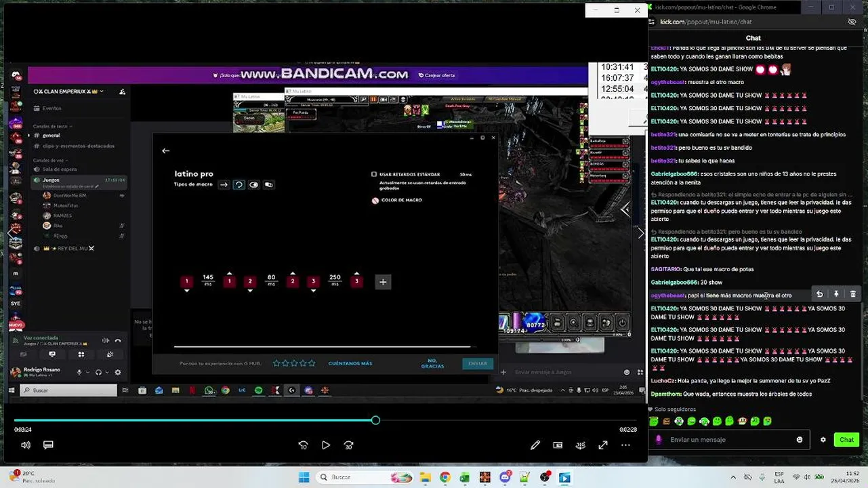Open the chat identity purple icon
The height and width of the screenshot is (488, 868).
click(x=659, y=440)
